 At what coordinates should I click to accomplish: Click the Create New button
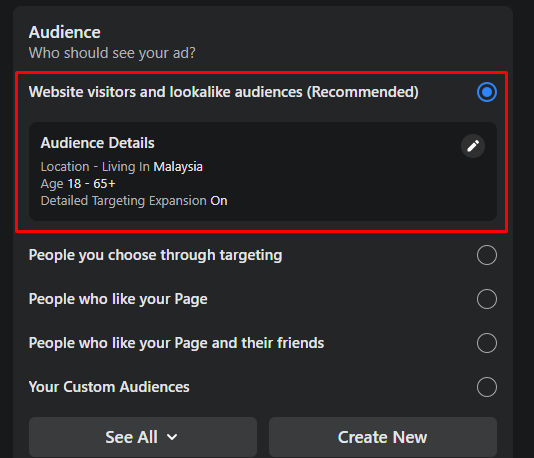383,437
